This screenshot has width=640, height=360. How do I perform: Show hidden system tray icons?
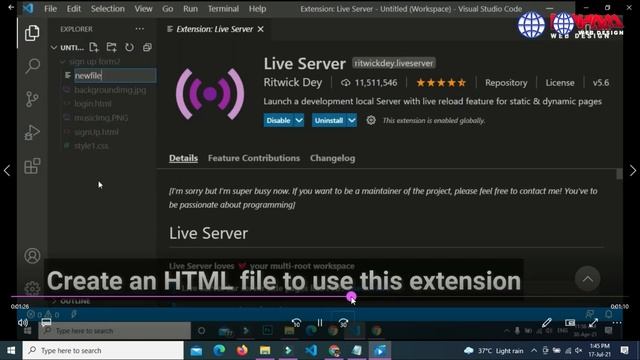[x=534, y=350]
